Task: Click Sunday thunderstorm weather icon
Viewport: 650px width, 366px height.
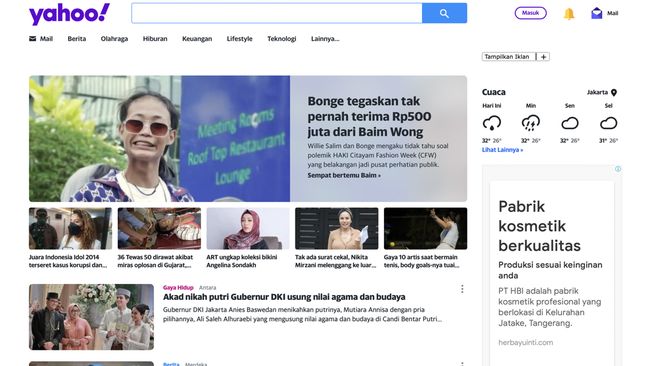Action: pyautogui.click(x=531, y=123)
